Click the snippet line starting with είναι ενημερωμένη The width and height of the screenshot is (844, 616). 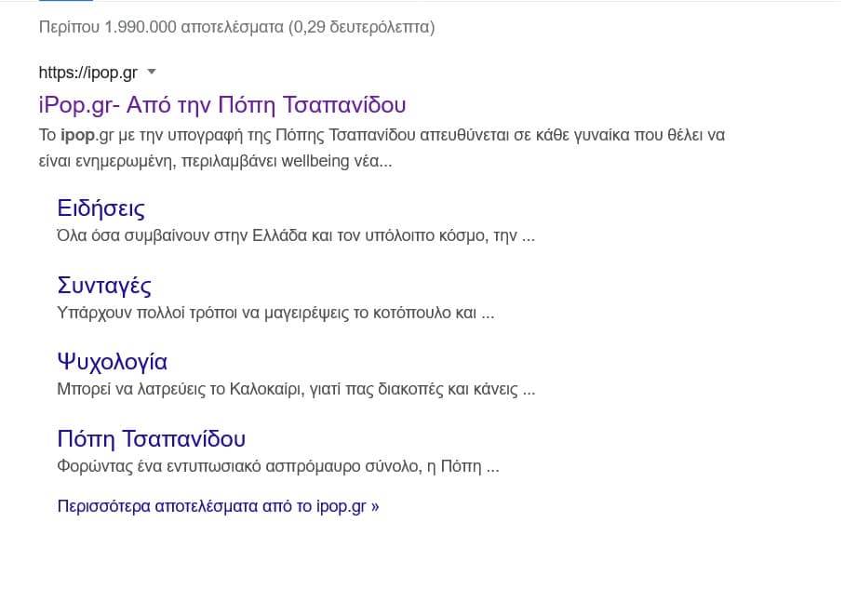[x=215, y=161]
